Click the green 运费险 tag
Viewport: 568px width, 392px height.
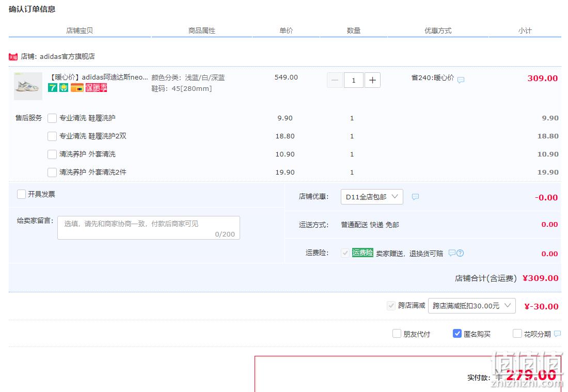pos(362,253)
